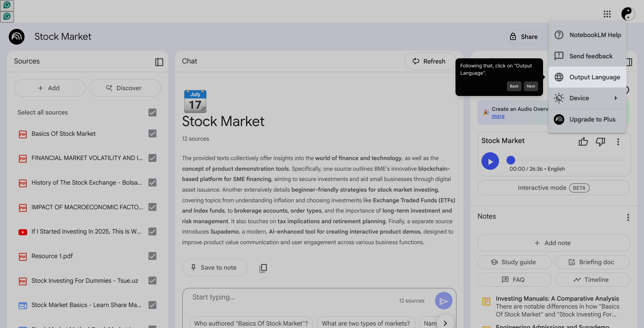Generate a Briefing doc

[592, 262]
